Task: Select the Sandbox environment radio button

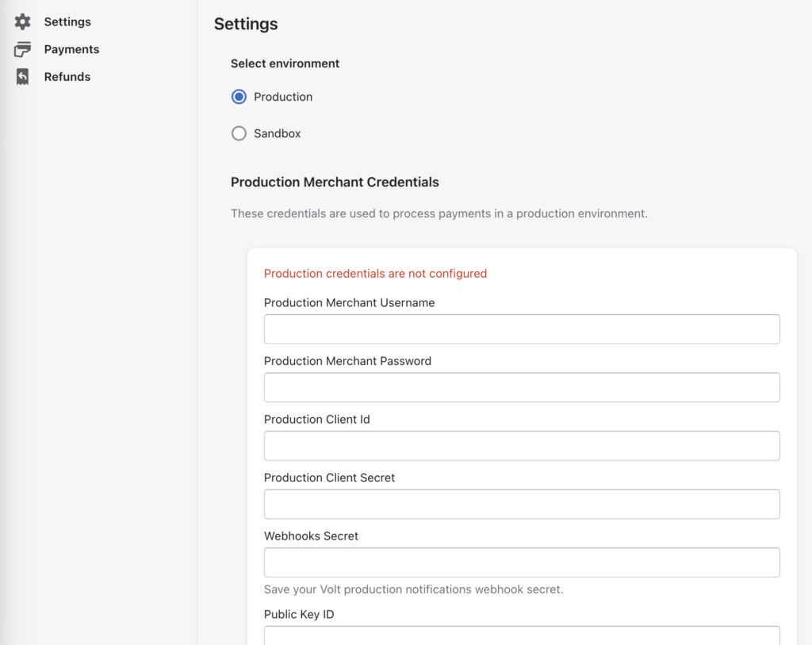Action: pos(239,133)
